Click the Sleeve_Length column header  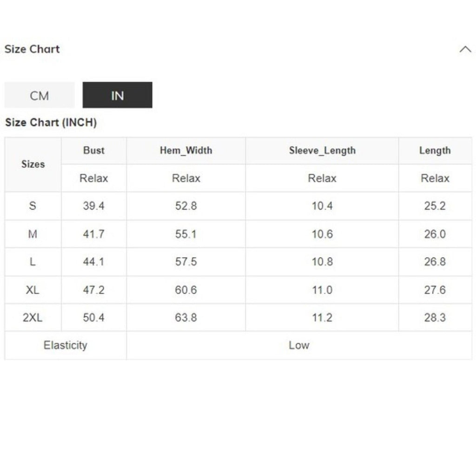[x=321, y=151]
